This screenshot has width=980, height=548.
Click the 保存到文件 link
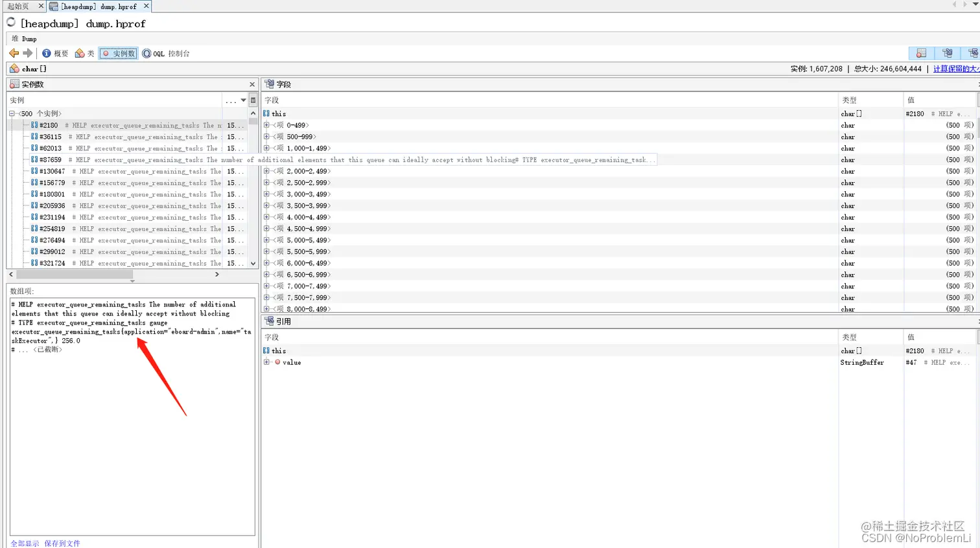(x=62, y=543)
